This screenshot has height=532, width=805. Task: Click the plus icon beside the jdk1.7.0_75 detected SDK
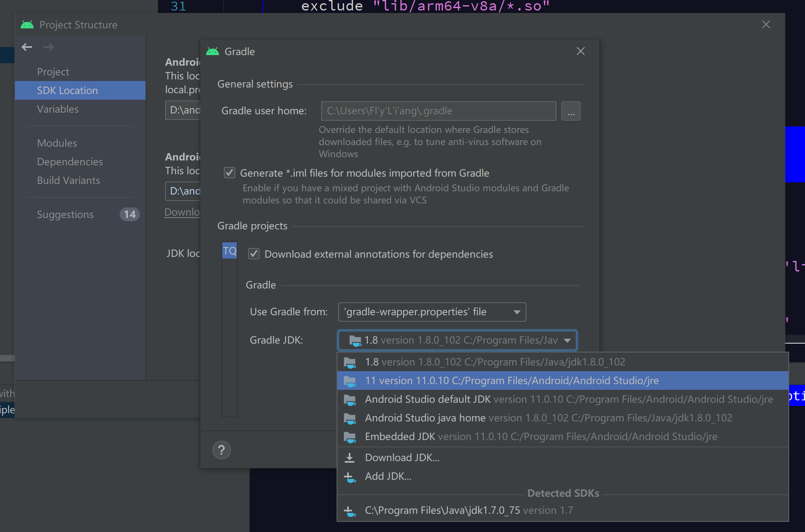coord(350,511)
